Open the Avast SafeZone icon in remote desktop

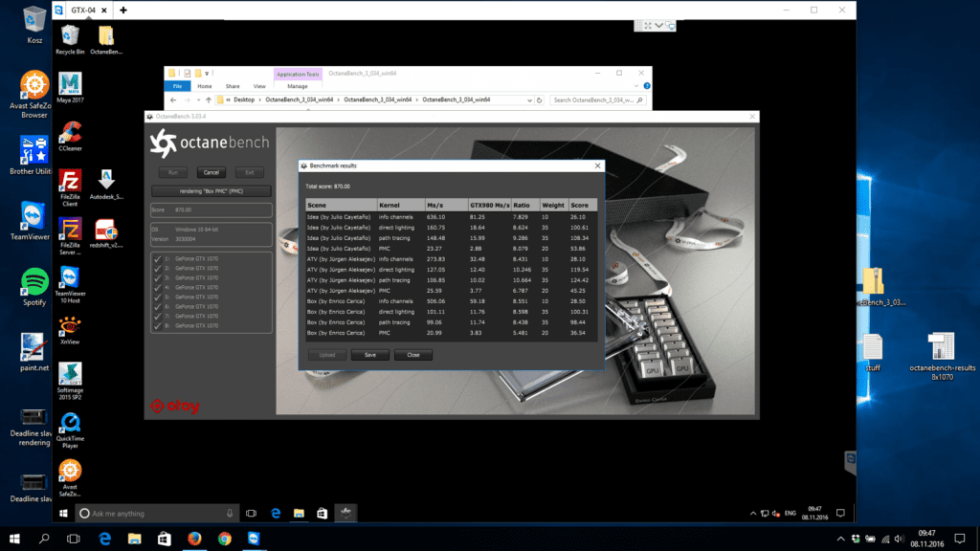coord(70,478)
